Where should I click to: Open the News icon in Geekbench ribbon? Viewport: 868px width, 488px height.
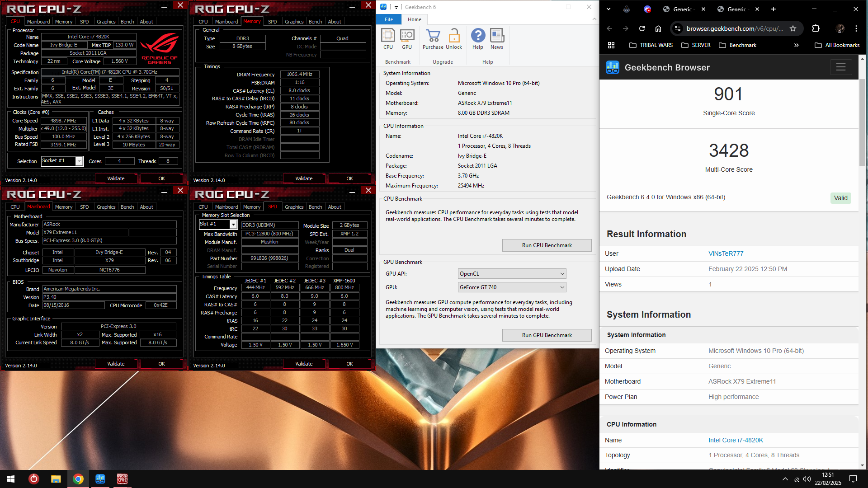coord(497,39)
